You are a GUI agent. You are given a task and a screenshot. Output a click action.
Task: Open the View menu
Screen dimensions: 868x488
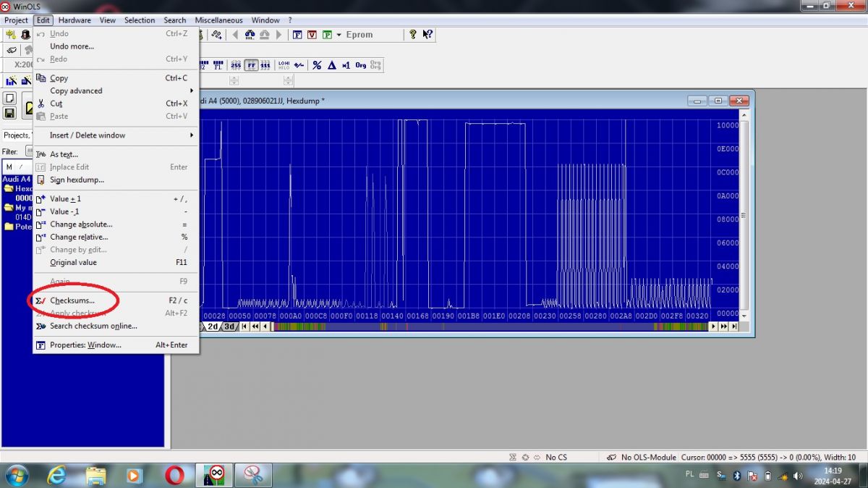(x=108, y=20)
